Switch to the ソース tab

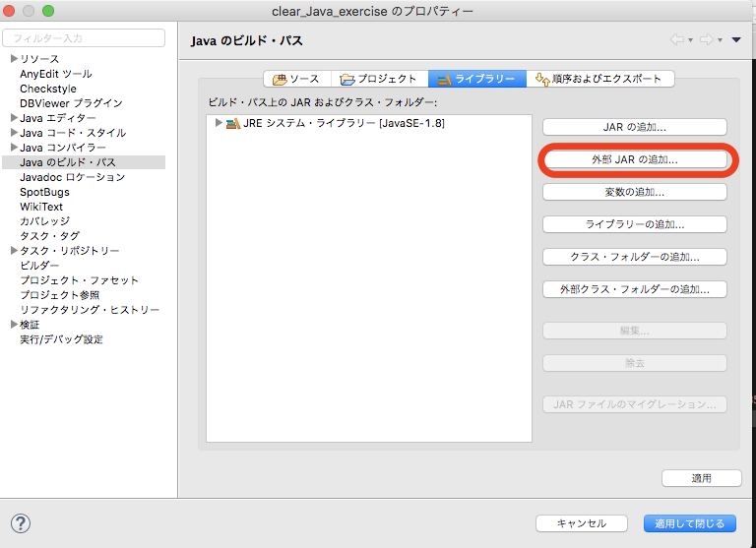297,79
